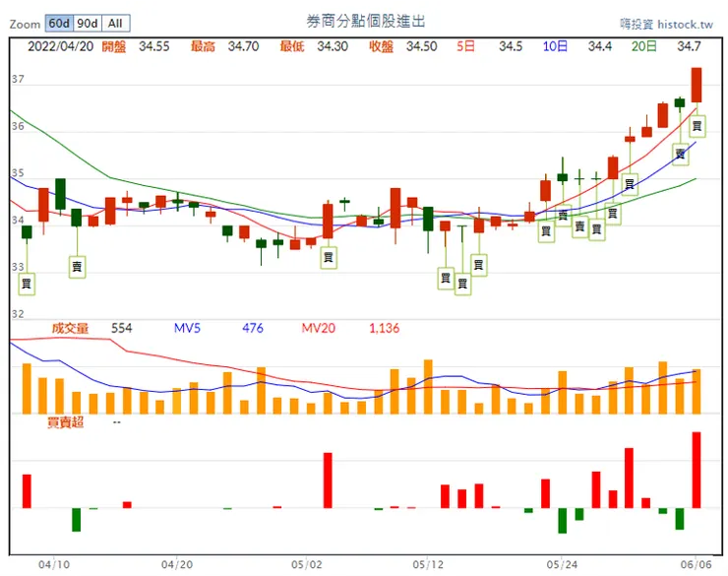Switch zoom range to 90d
Image resolution: width=728 pixels, height=576 pixels.
click(x=88, y=23)
